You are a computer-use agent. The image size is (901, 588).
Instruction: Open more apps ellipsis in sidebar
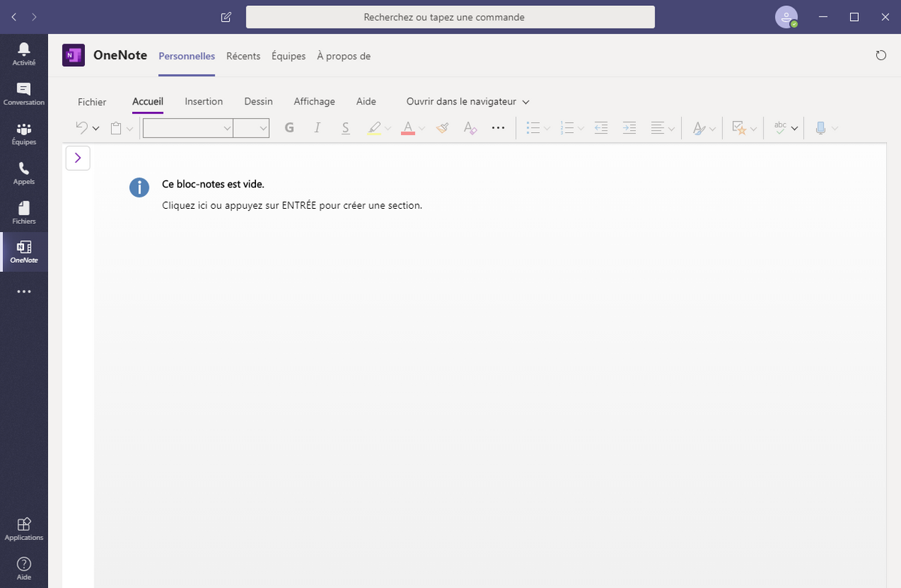[x=24, y=291]
